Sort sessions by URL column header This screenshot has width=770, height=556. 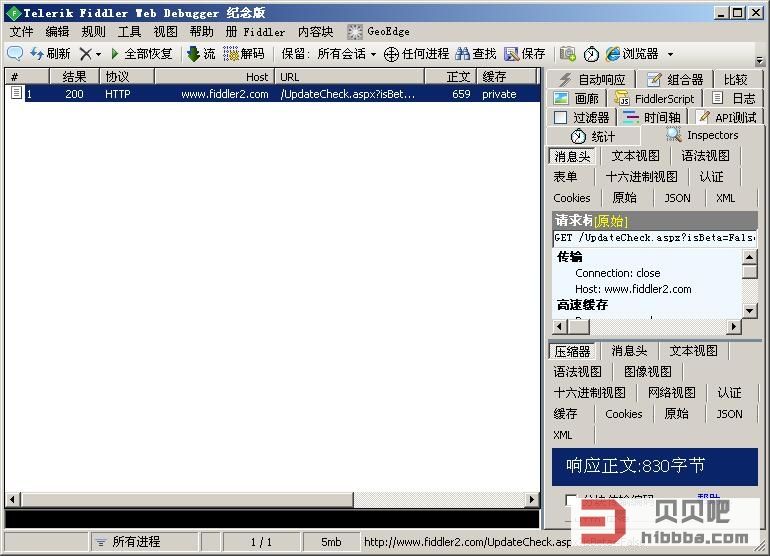350,77
